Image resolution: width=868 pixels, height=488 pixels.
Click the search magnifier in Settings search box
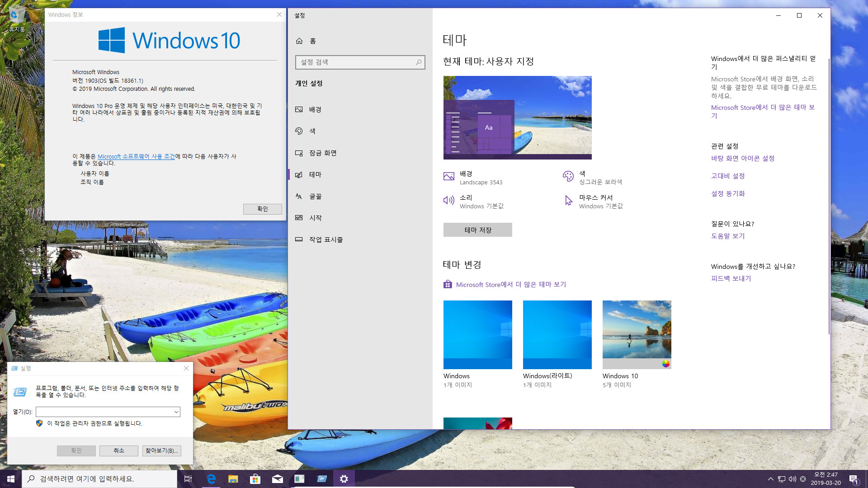[419, 62]
